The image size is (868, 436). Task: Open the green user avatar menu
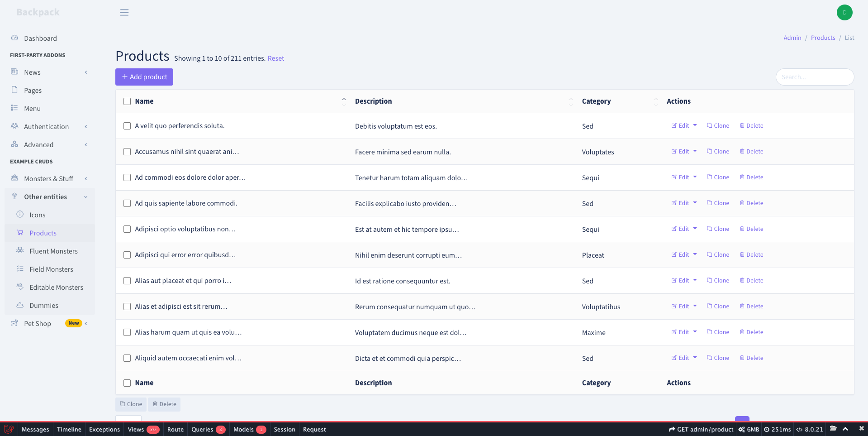tap(844, 13)
